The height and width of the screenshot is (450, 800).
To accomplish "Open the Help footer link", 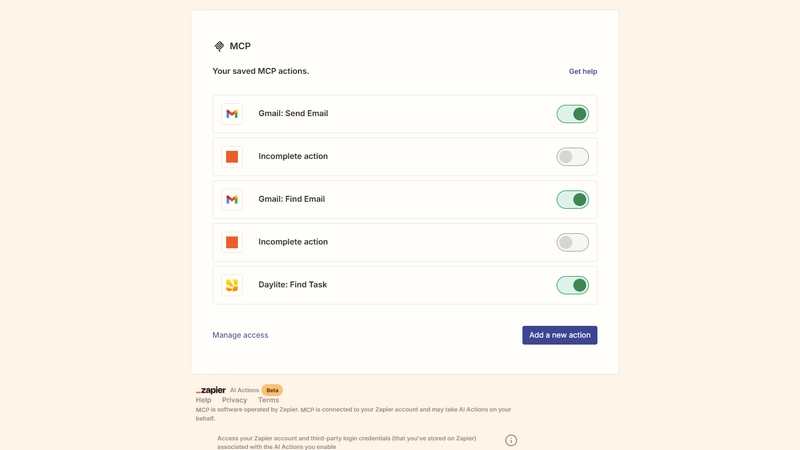I will pyautogui.click(x=204, y=400).
